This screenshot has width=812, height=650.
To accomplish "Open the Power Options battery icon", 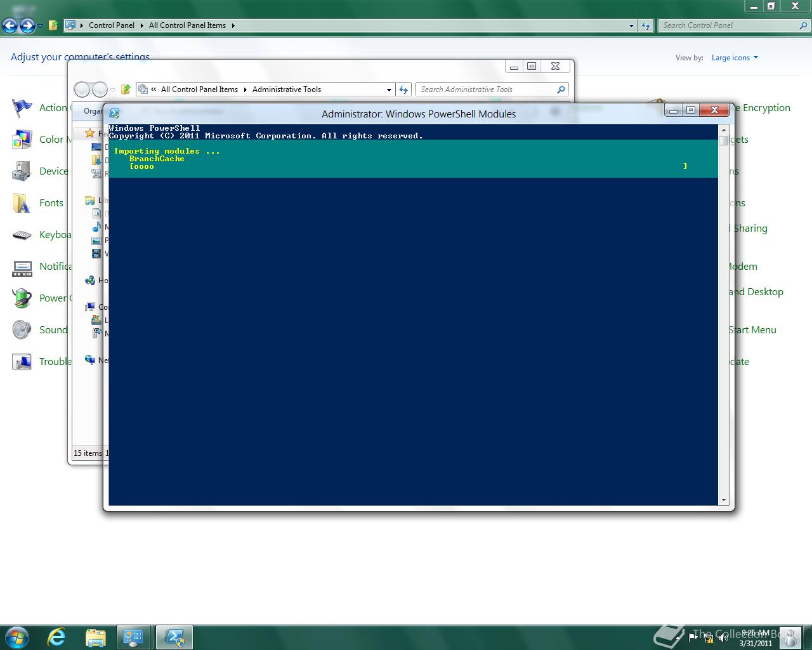I will point(22,298).
